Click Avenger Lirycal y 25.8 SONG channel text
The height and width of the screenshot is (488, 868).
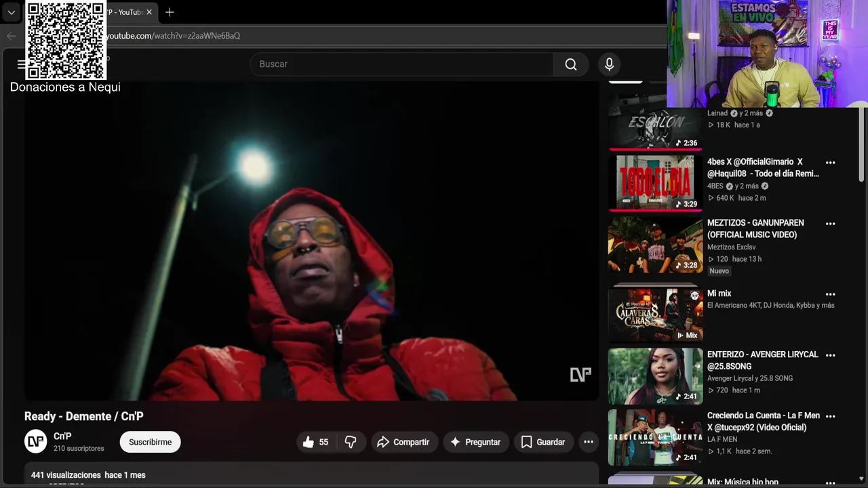[x=750, y=378]
